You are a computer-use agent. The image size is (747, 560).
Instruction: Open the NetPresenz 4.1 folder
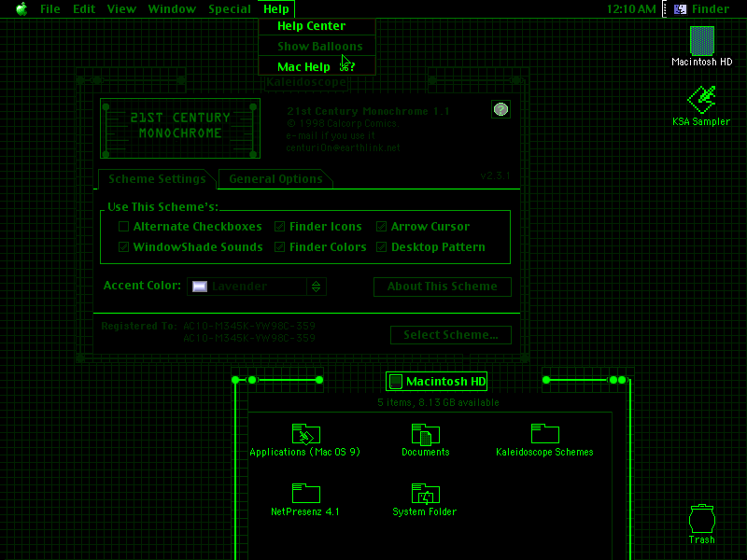click(305, 494)
